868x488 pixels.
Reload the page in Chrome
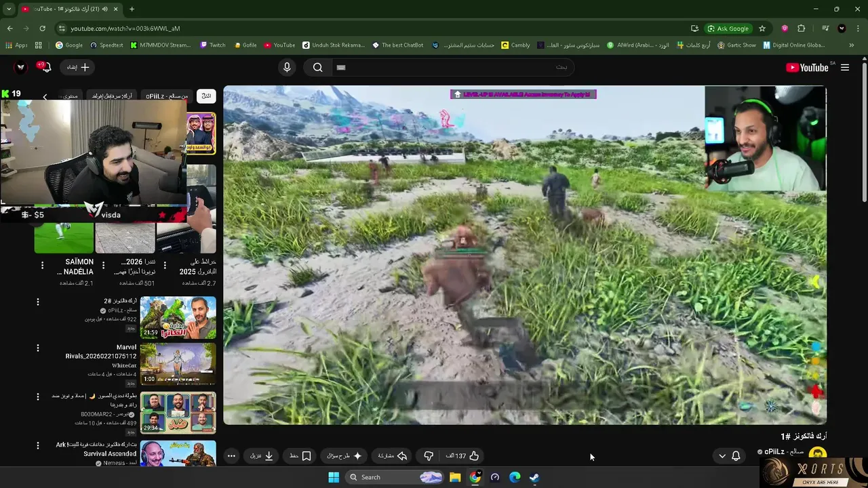(x=42, y=28)
